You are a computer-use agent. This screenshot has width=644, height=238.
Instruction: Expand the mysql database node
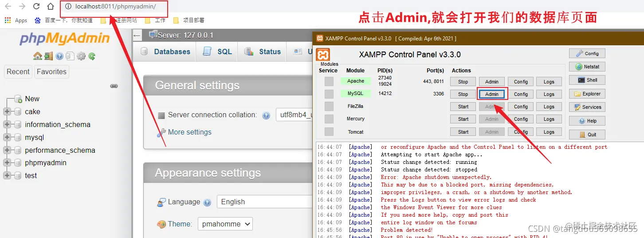pos(7,137)
